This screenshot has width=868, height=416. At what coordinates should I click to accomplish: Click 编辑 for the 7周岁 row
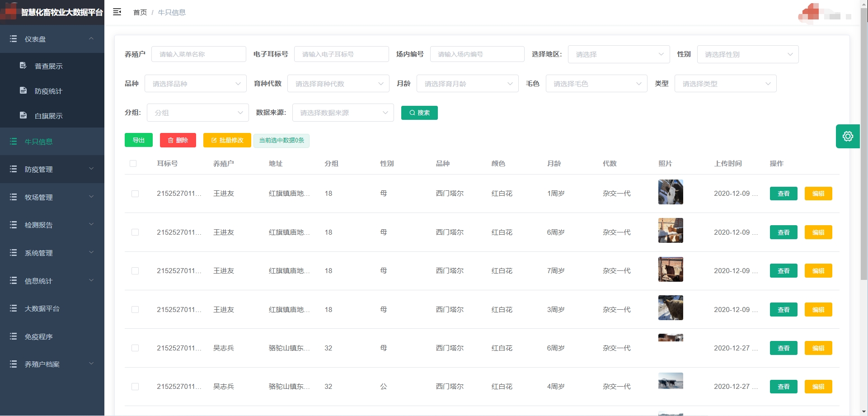[x=818, y=271]
